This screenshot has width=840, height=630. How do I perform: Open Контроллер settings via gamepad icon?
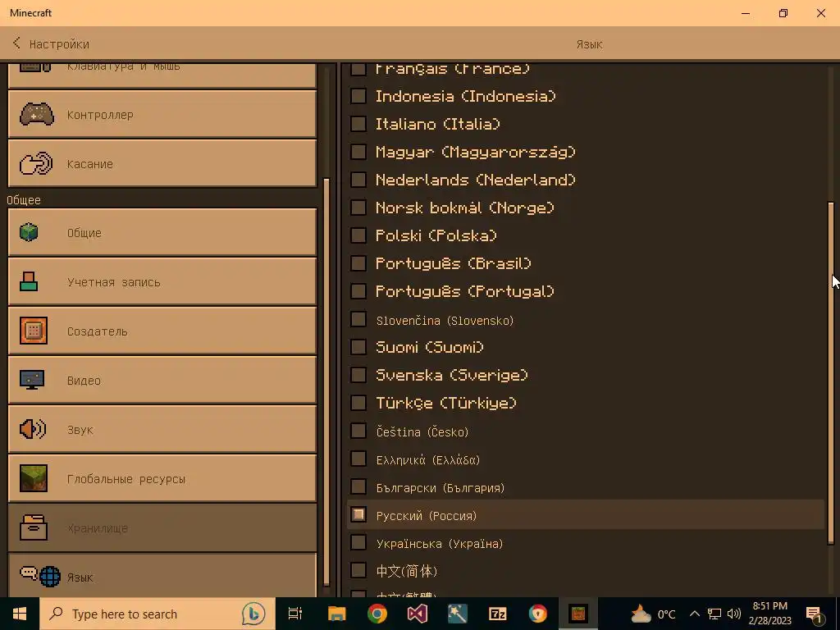pos(36,114)
